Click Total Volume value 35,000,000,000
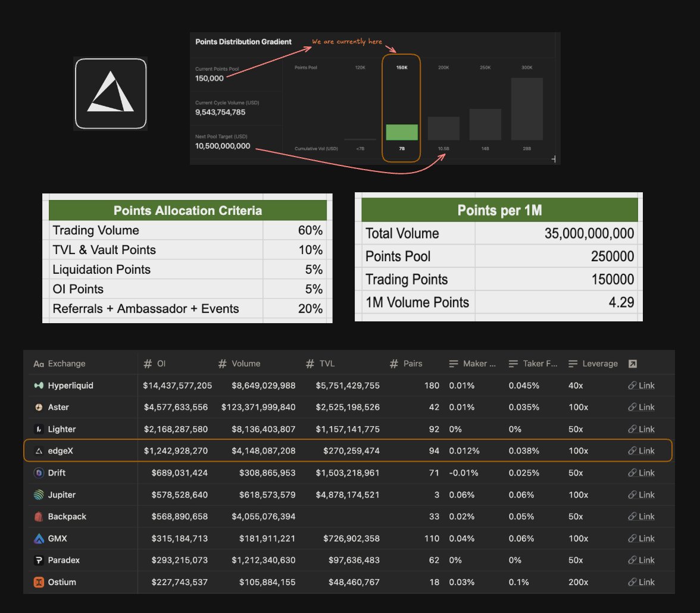The image size is (700, 613). click(589, 233)
